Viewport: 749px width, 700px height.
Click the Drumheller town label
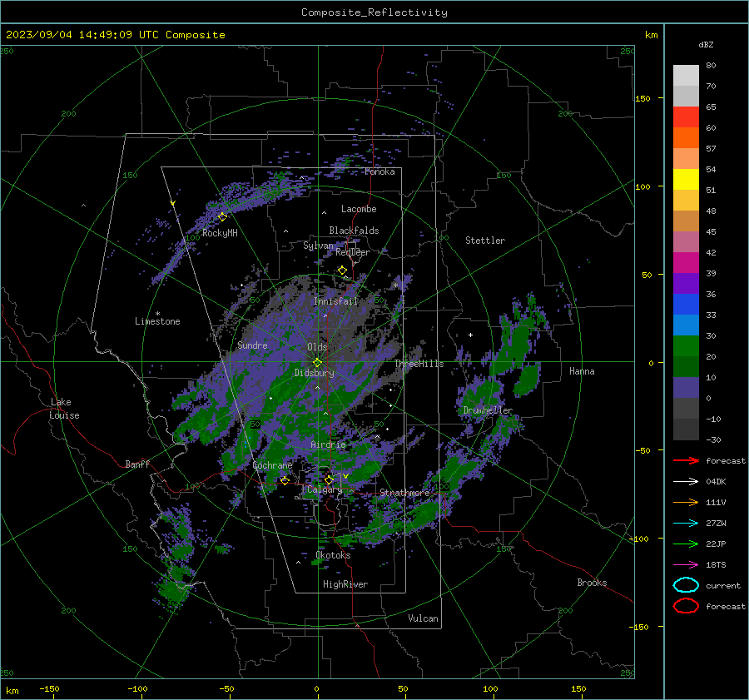pyautogui.click(x=488, y=410)
